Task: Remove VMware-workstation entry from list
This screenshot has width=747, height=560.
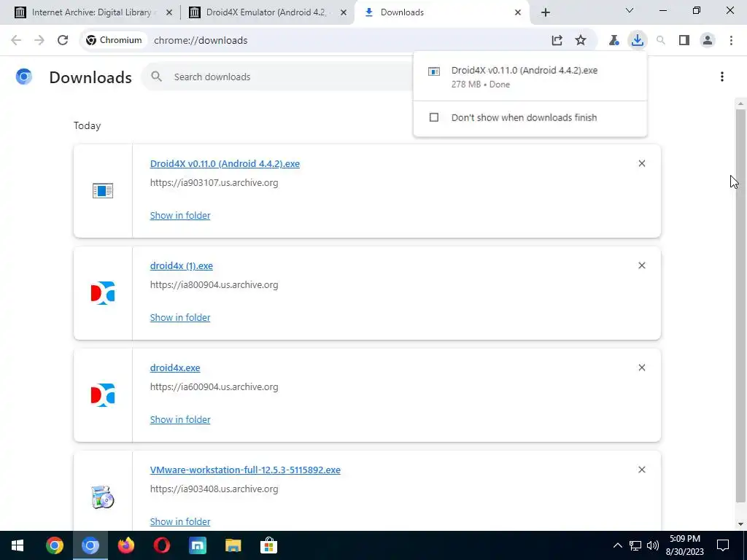Action: point(642,470)
